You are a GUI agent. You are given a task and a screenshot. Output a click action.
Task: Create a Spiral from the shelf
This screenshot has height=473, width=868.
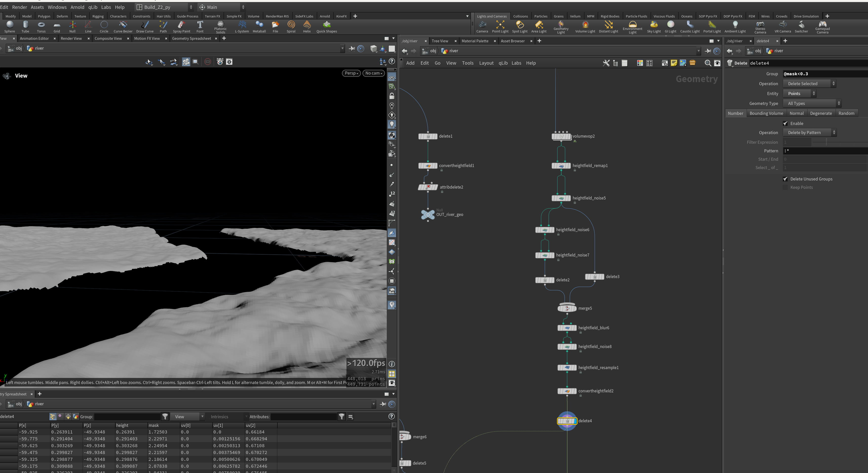click(x=291, y=27)
